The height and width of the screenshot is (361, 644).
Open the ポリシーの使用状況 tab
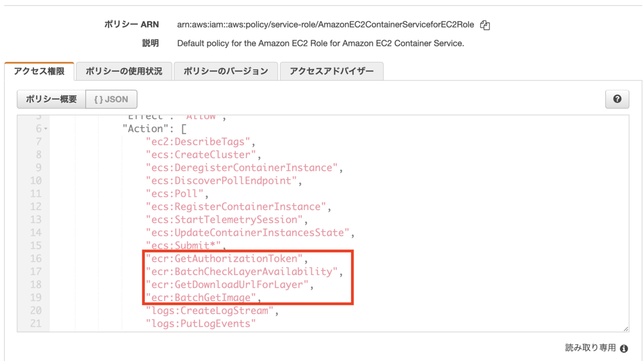tap(123, 71)
